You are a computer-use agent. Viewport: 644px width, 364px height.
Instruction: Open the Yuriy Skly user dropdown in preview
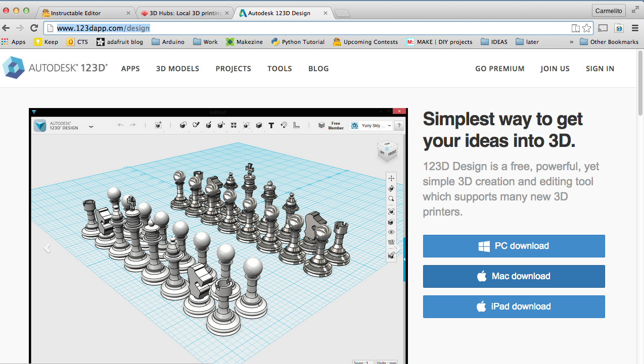[371, 126]
